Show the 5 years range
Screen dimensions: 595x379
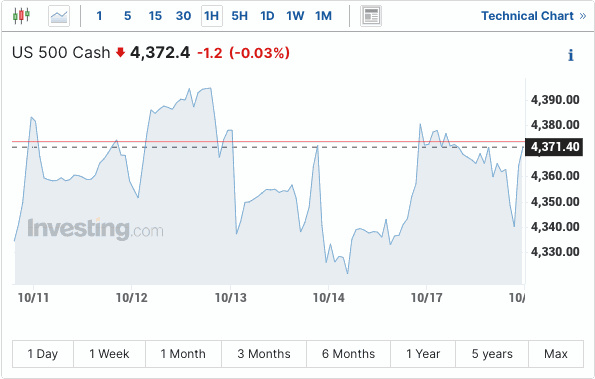pos(492,354)
